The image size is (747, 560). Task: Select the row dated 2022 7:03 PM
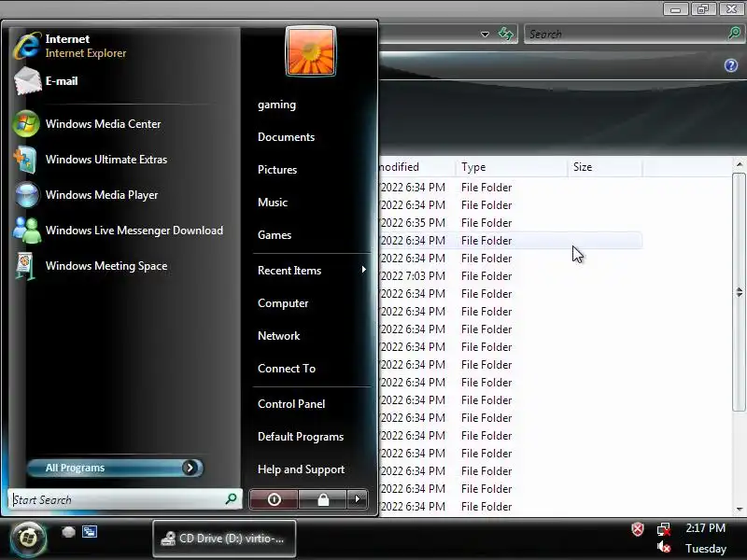(x=511, y=276)
